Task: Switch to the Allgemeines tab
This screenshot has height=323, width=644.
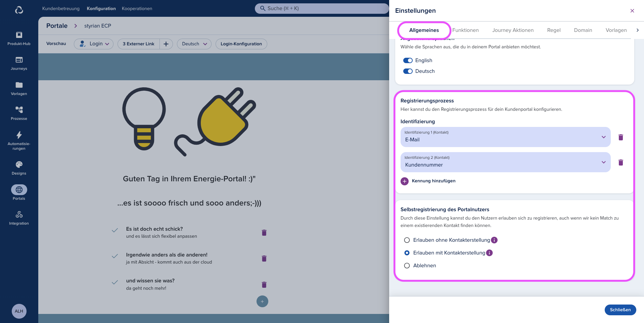Action: click(424, 30)
